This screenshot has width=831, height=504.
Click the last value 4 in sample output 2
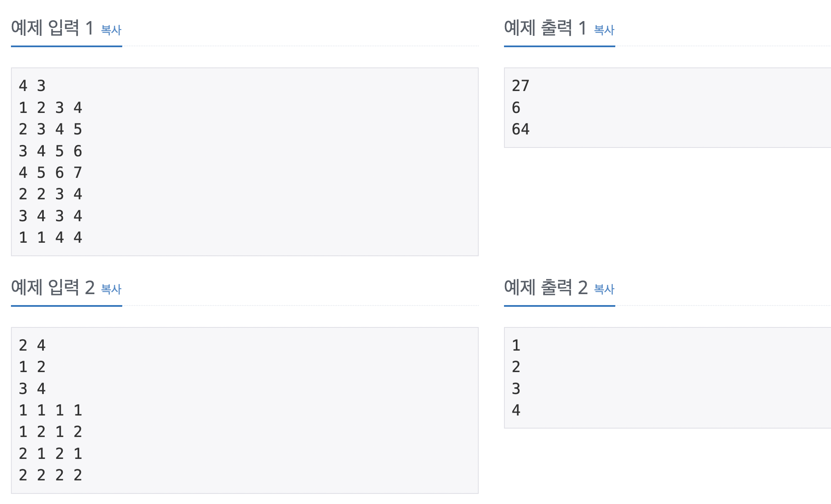(x=516, y=410)
